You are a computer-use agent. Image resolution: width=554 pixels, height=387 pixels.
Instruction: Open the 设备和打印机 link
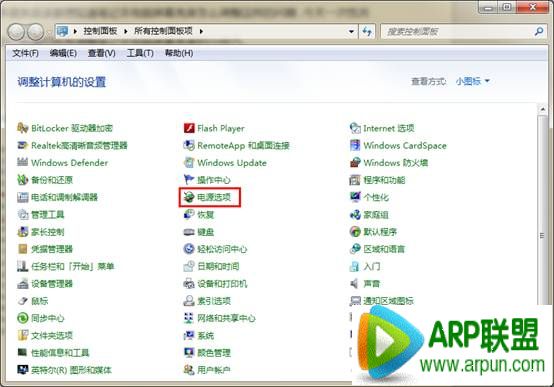point(222,283)
